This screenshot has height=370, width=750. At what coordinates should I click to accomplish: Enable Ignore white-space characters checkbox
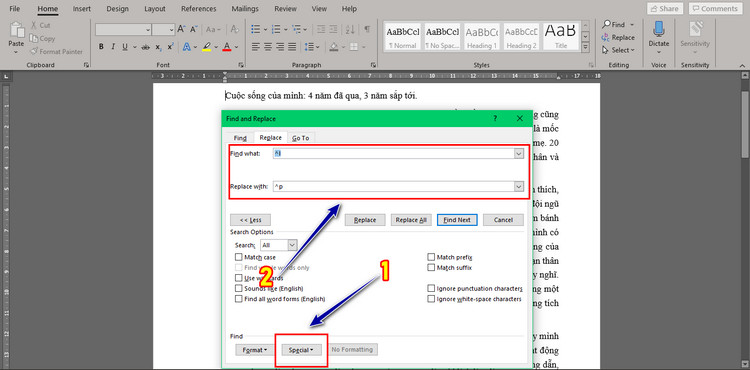pyautogui.click(x=431, y=299)
